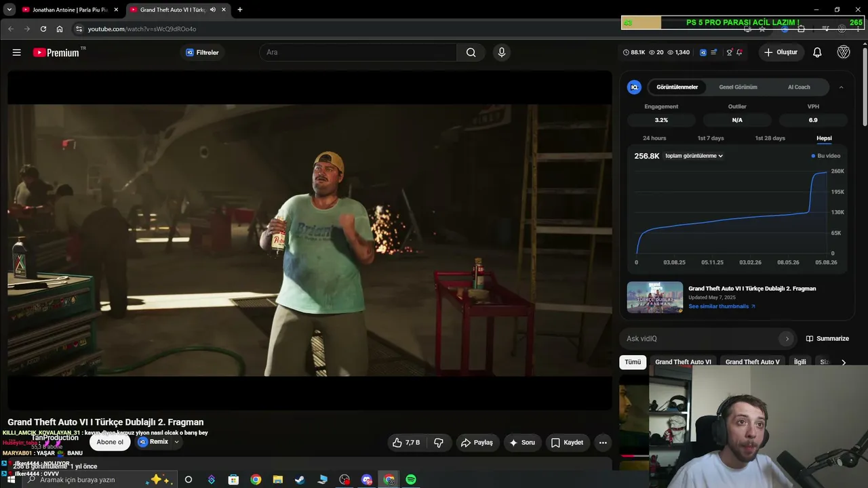Expand the Remix dropdown arrow
This screenshot has width=868, height=488.
coord(176,442)
